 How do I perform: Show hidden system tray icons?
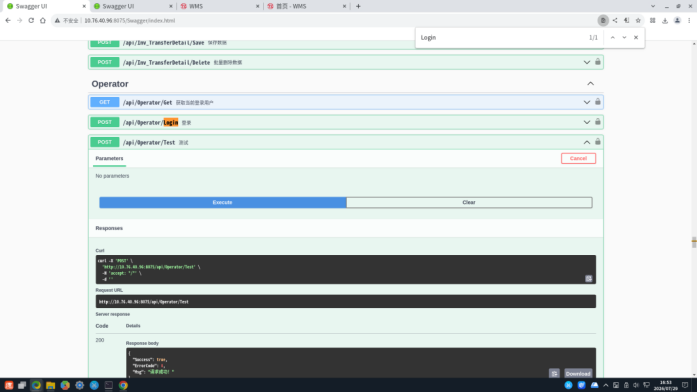[605, 385]
